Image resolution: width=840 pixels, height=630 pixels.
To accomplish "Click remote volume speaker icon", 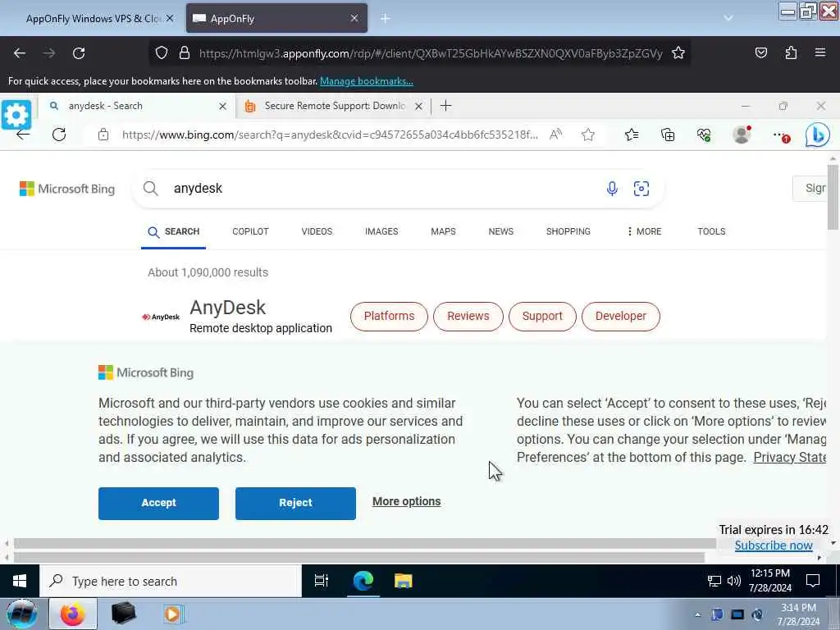I will pyautogui.click(x=734, y=581).
